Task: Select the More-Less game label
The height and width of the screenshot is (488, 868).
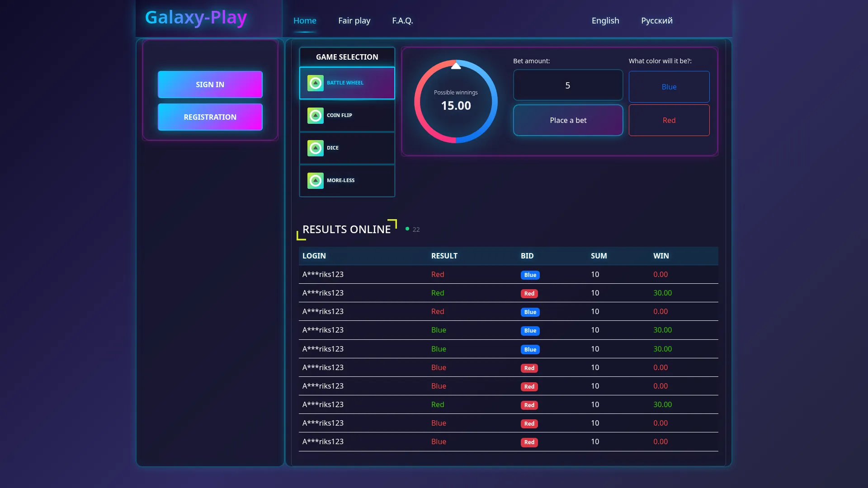Action: pyautogui.click(x=341, y=180)
